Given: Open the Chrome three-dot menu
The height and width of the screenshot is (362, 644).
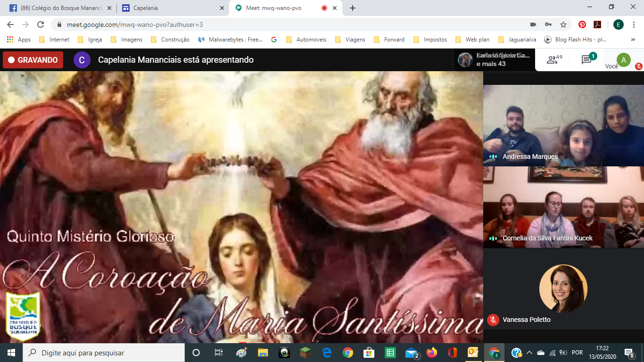Looking at the screenshot, I should point(634,25).
